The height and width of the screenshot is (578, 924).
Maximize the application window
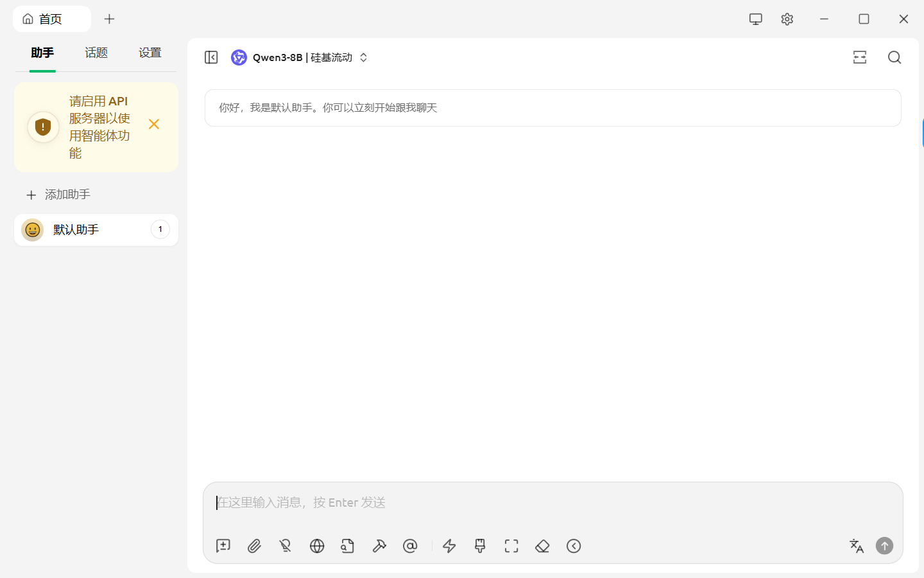(x=864, y=19)
